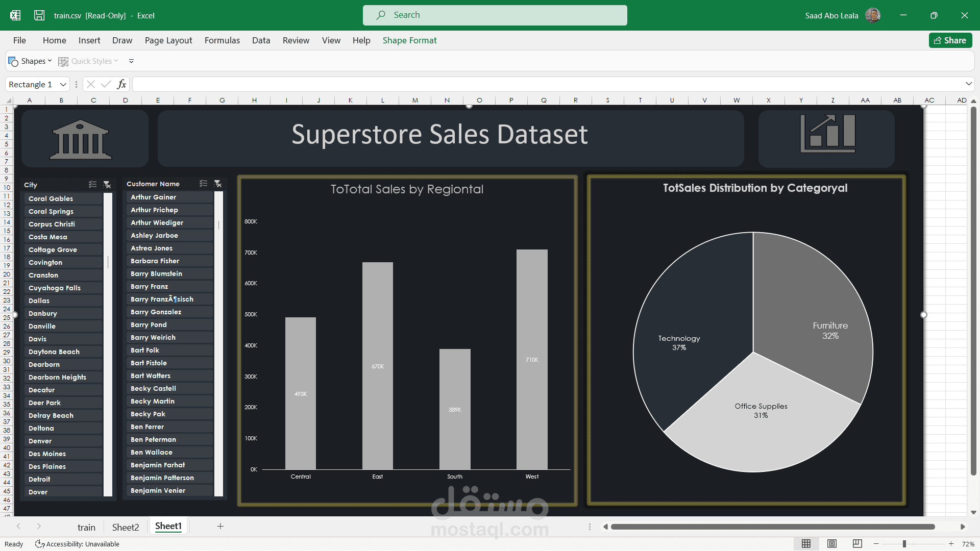Open Page Layout view from the status bar

[833, 543]
